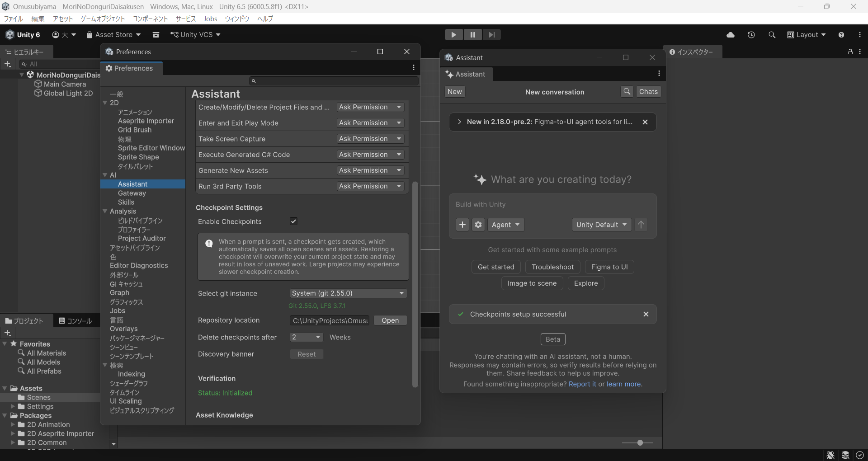This screenshot has height=461, width=868.
Task: Click the Step frame button
Action: [x=491, y=35]
